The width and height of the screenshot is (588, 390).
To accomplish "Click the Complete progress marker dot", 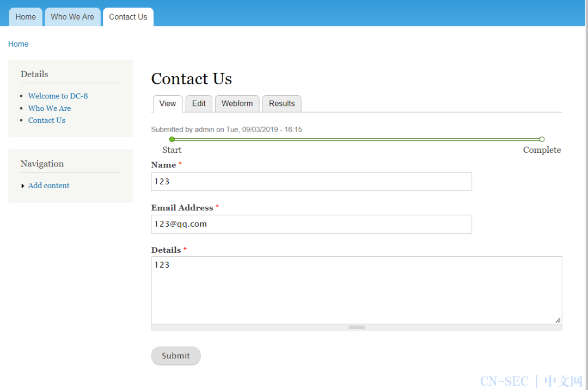I will (x=542, y=139).
